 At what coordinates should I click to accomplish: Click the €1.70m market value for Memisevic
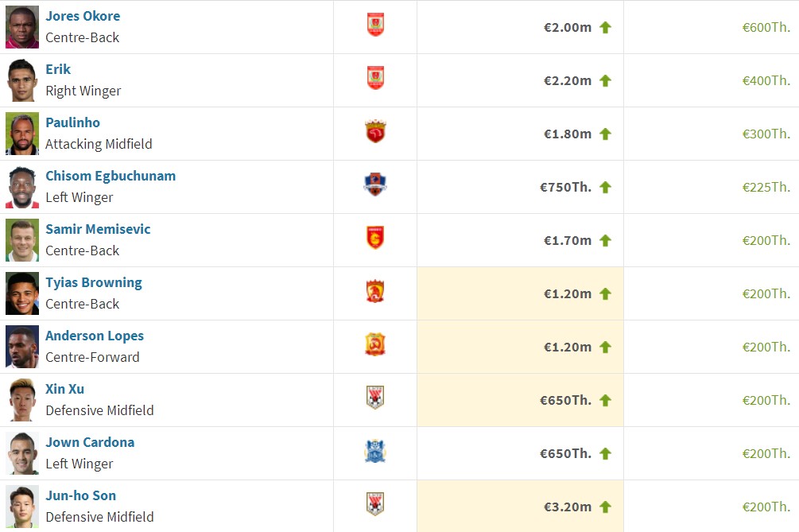568,240
